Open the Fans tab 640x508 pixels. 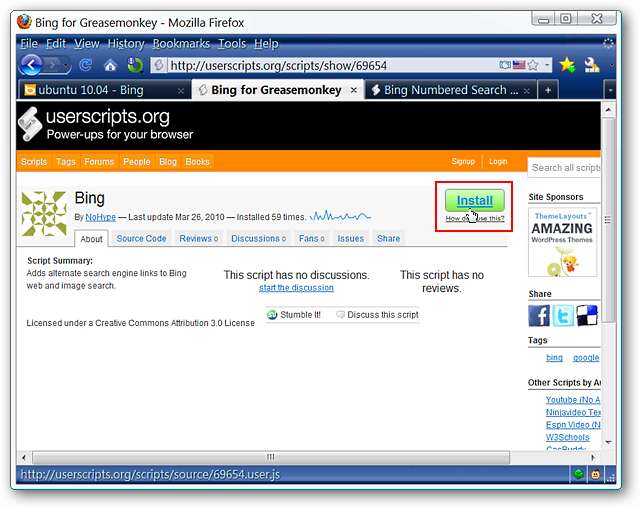click(x=311, y=239)
